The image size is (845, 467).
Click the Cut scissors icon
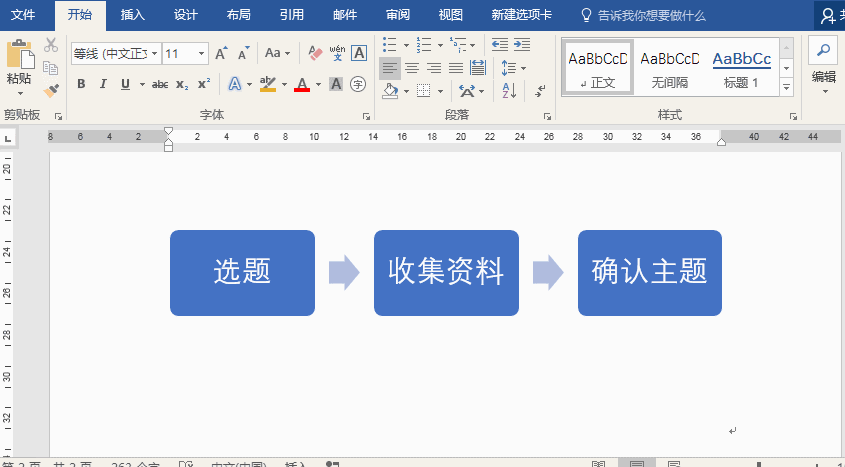coord(51,45)
